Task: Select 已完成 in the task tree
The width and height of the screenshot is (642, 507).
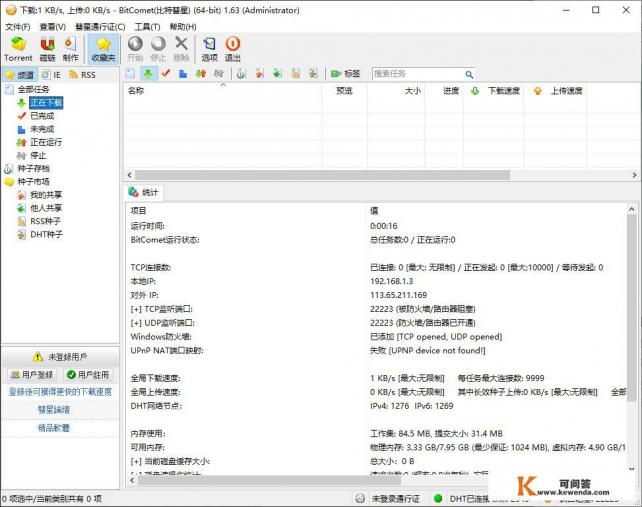Action: pos(42,116)
